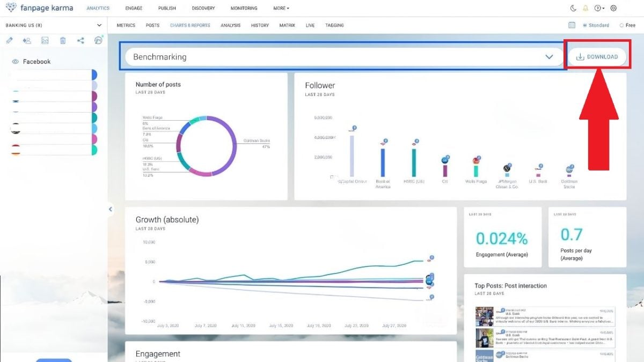Switch to the Metrics tab
Screen dimensions: 644x362
point(126,25)
